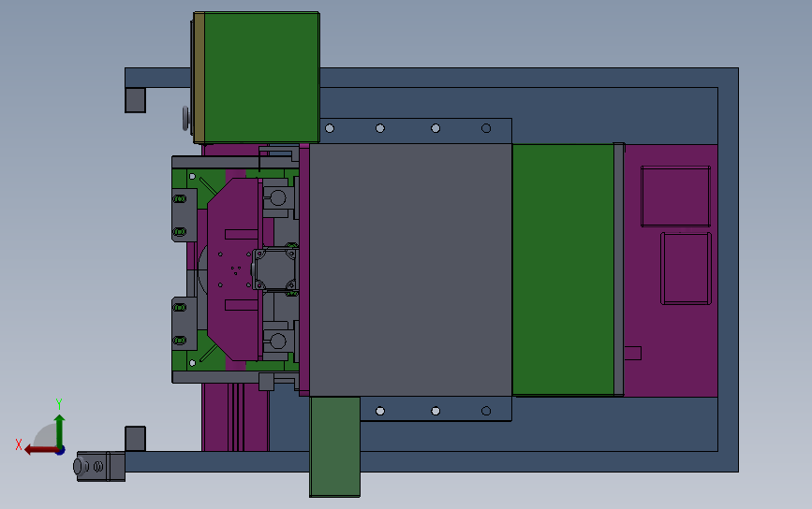Select the lower gray bracket with two bolts
812x509 pixels.
185,324
